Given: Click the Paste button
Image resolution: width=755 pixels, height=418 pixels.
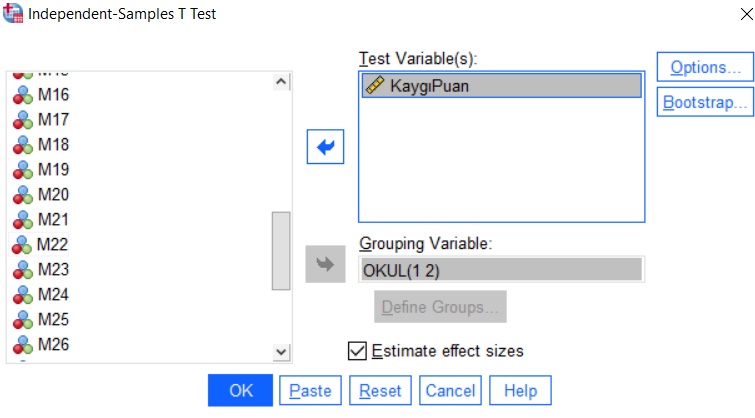Looking at the screenshot, I should tap(310, 391).
